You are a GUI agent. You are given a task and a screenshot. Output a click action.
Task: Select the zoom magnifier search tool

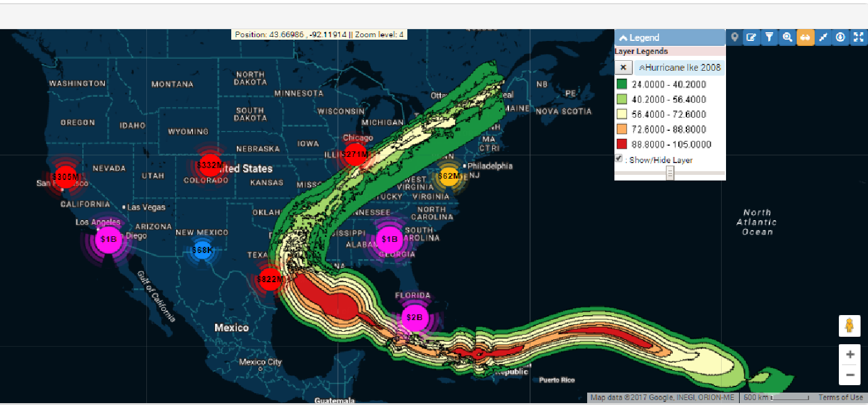click(787, 37)
